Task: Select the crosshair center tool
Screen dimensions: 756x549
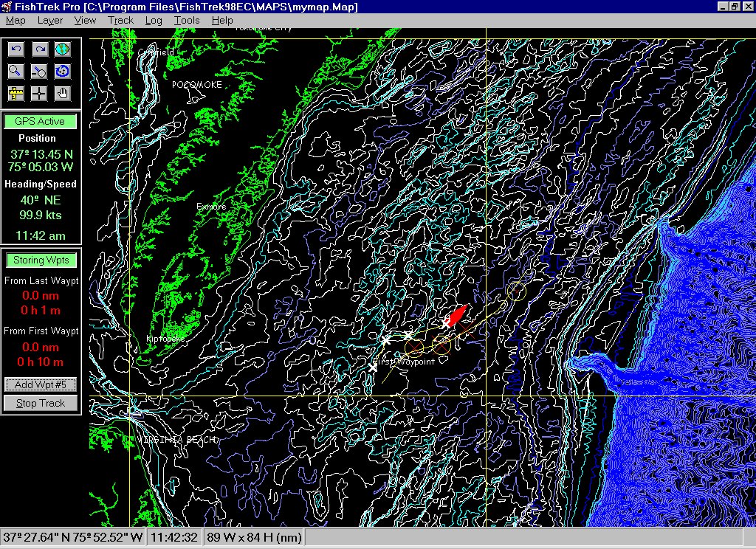Action: 40,94
